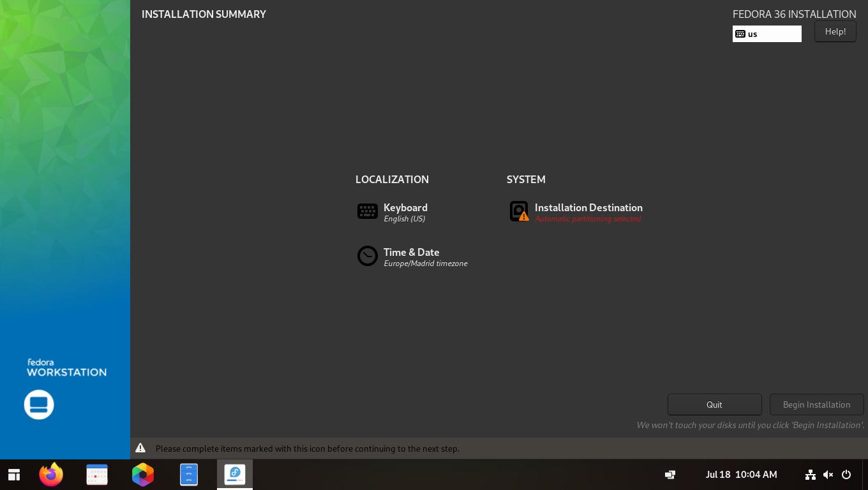Click the warning icon in bottom message bar
Image resolution: width=868 pixels, height=490 pixels.
(140, 449)
